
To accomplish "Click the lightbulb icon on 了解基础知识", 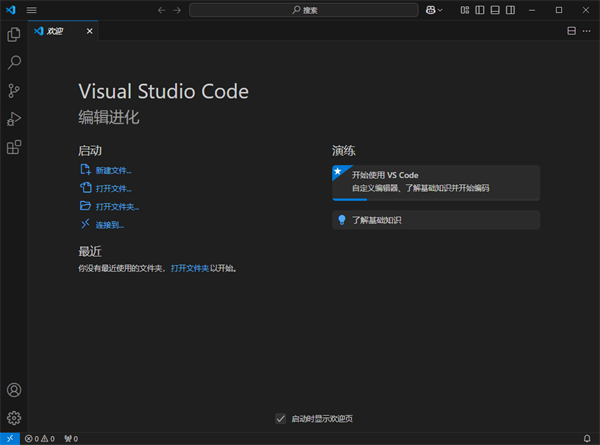I will tap(342, 220).
